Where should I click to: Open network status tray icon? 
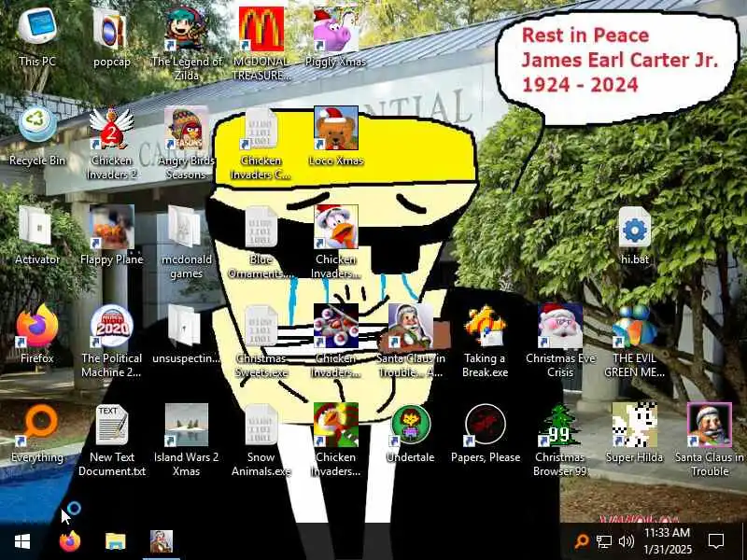click(x=604, y=541)
